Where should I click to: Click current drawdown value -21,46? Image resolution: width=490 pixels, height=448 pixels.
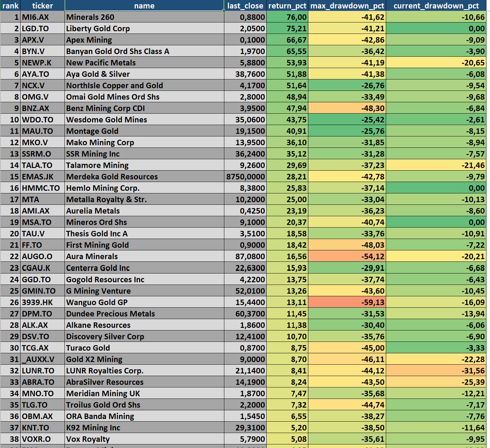point(437,165)
